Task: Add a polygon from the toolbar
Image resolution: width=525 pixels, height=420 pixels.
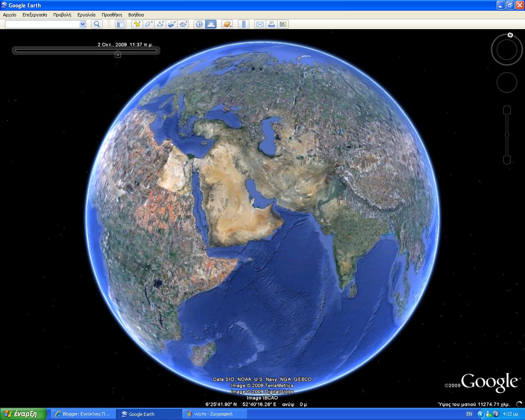Action: (148, 24)
